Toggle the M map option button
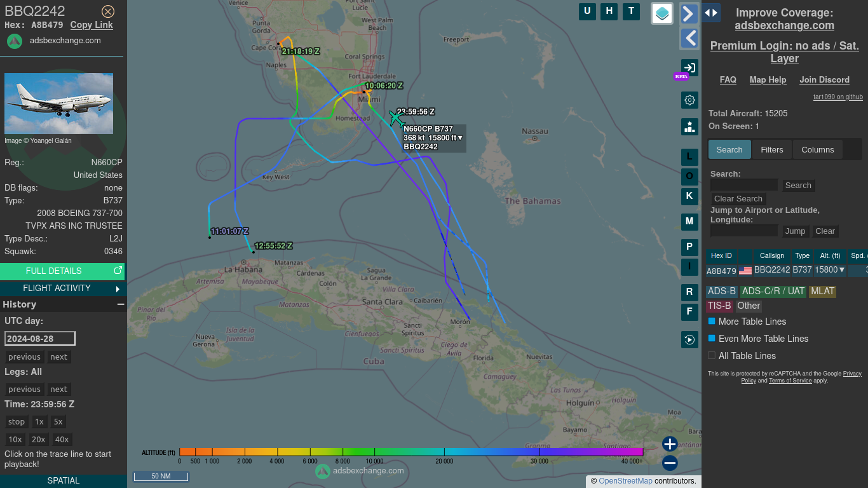 coord(689,222)
